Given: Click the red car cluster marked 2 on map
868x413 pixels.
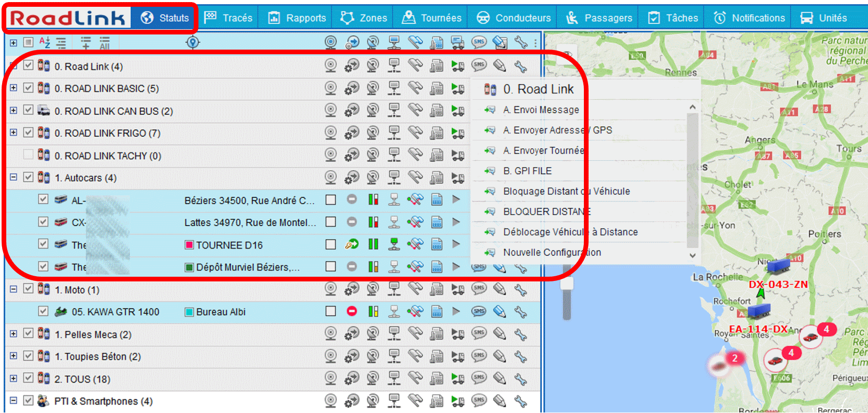Looking at the screenshot, I should click(x=720, y=365).
